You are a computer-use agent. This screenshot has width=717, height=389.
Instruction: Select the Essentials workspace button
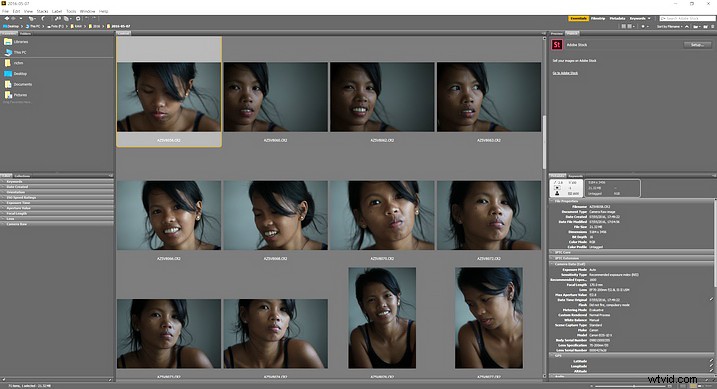[x=578, y=18]
